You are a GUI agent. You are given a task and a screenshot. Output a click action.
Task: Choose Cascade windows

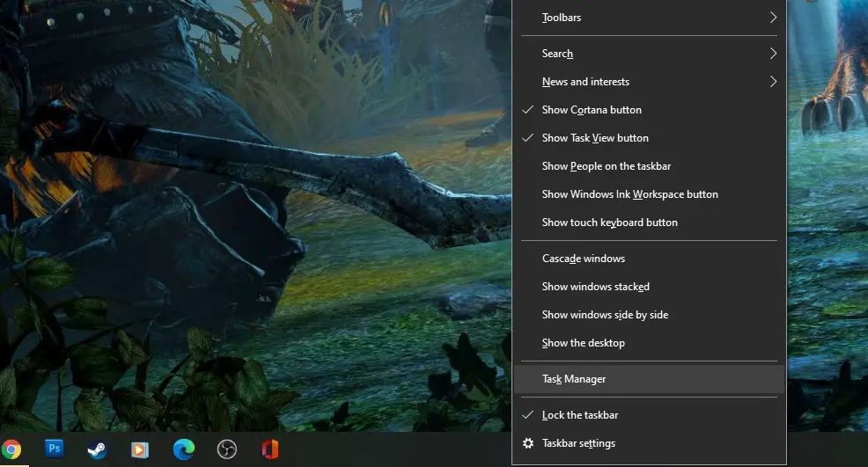pyautogui.click(x=649, y=259)
